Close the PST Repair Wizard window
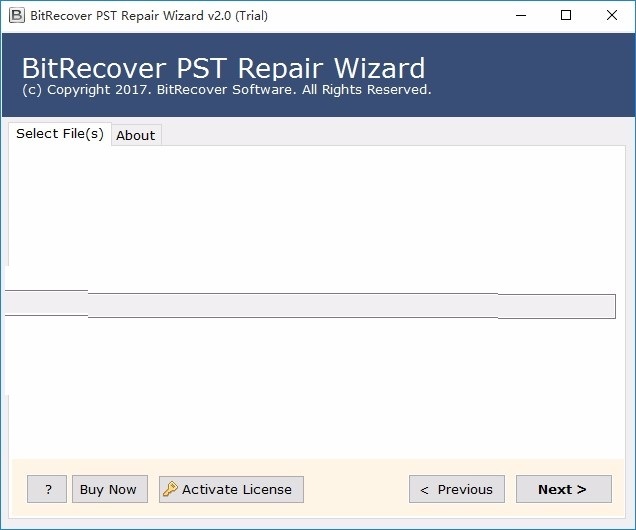Image resolution: width=636 pixels, height=530 pixels. click(x=612, y=15)
